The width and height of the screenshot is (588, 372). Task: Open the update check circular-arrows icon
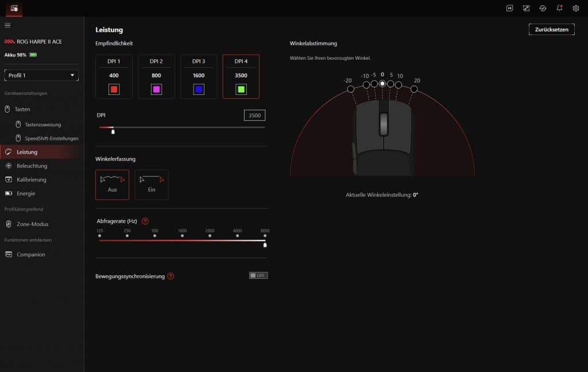[x=543, y=8]
